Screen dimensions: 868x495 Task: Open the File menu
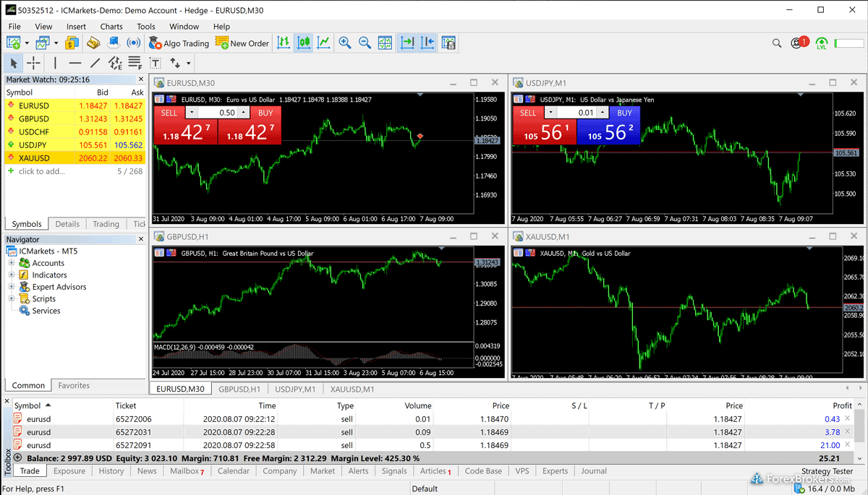[x=14, y=27]
